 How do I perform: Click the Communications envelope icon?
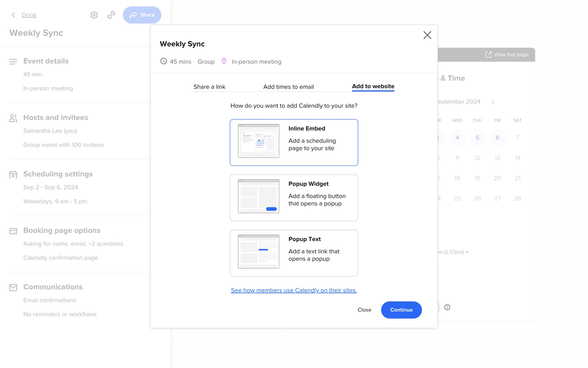click(x=13, y=287)
